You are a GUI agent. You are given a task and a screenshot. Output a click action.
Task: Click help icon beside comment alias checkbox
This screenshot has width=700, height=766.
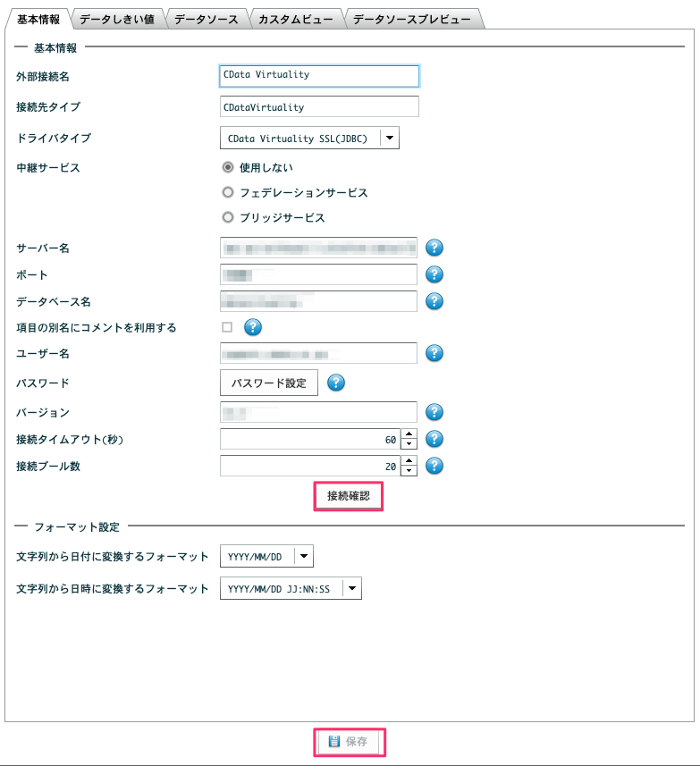252,327
